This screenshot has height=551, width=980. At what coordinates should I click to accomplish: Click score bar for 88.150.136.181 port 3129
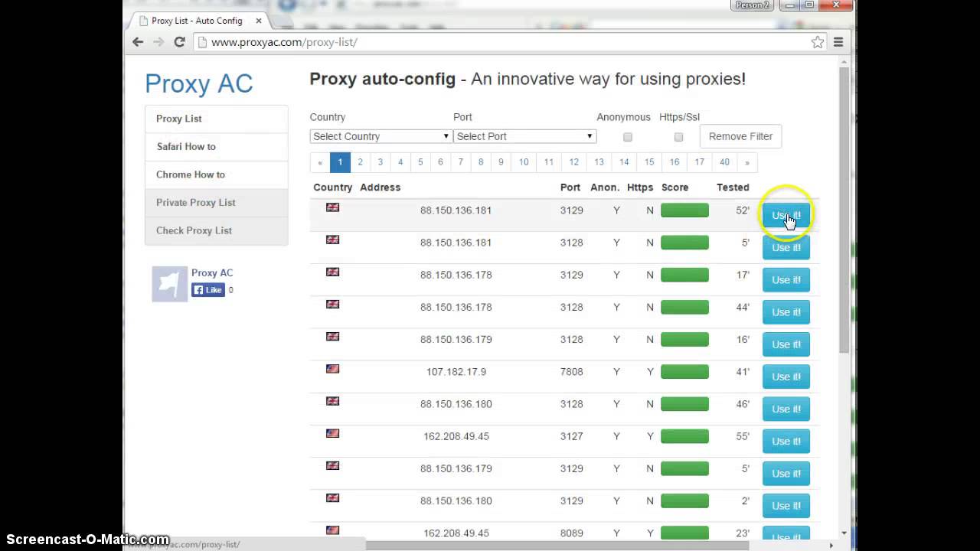click(x=684, y=210)
